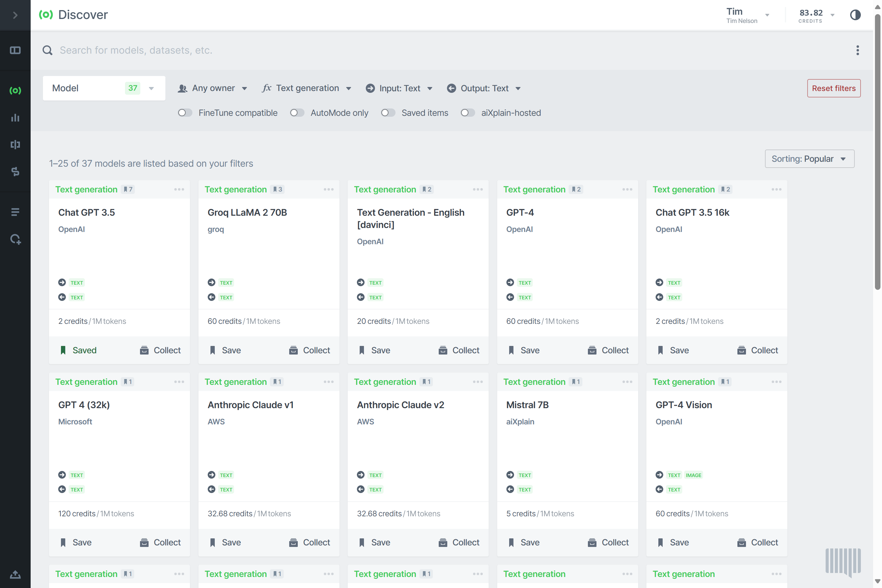The width and height of the screenshot is (882, 588).
Task: Open the GPT-4 Vision model title
Action: click(683, 405)
